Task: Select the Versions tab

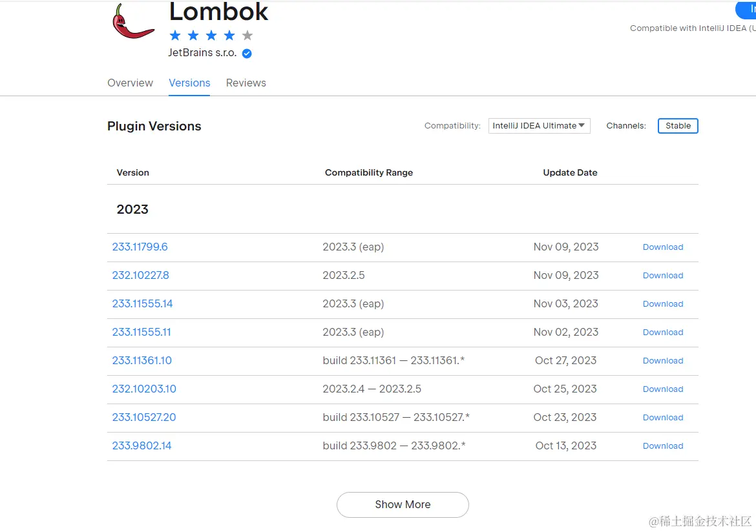Action: (189, 83)
